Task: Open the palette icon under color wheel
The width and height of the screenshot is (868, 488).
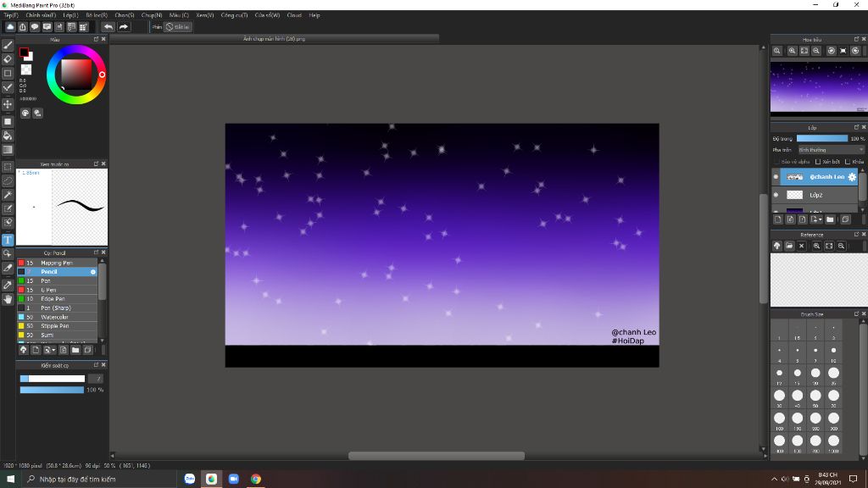Action: point(25,113)
